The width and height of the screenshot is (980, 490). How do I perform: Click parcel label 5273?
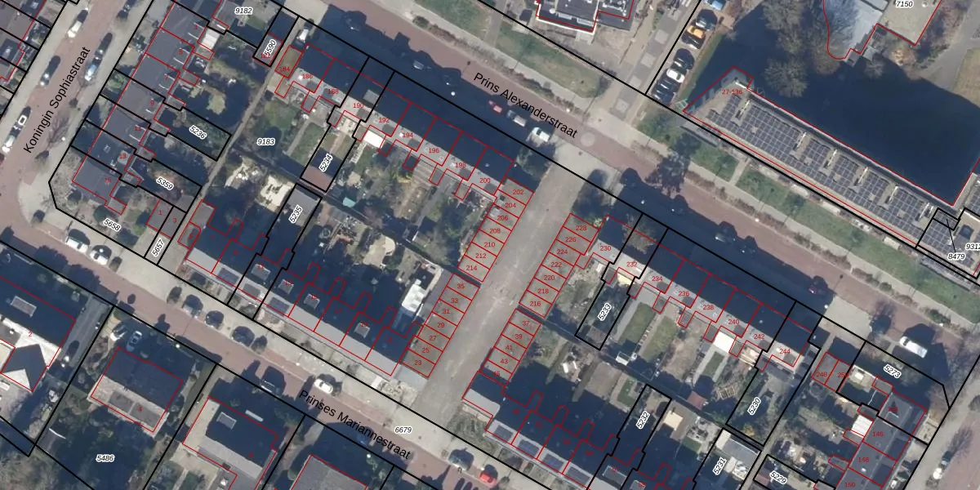click(x=892, y=372)
